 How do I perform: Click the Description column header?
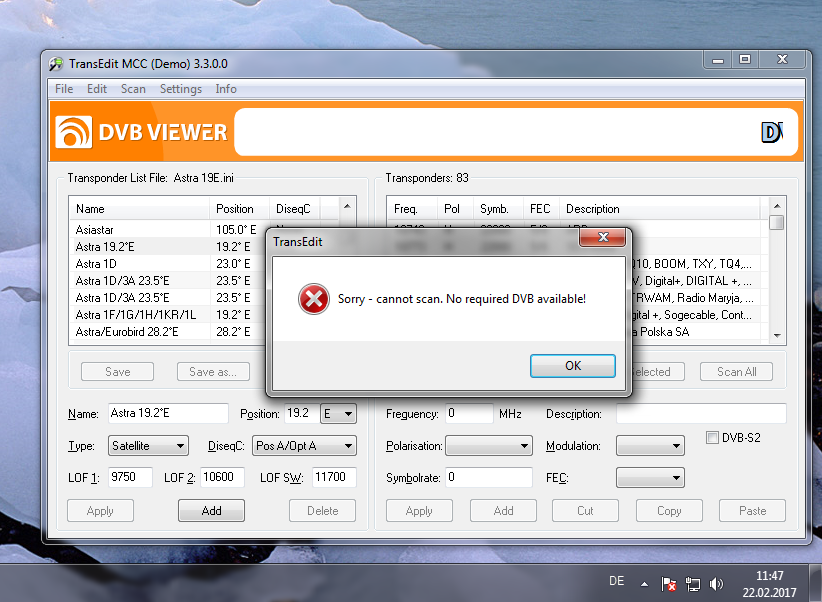point(659,209)
